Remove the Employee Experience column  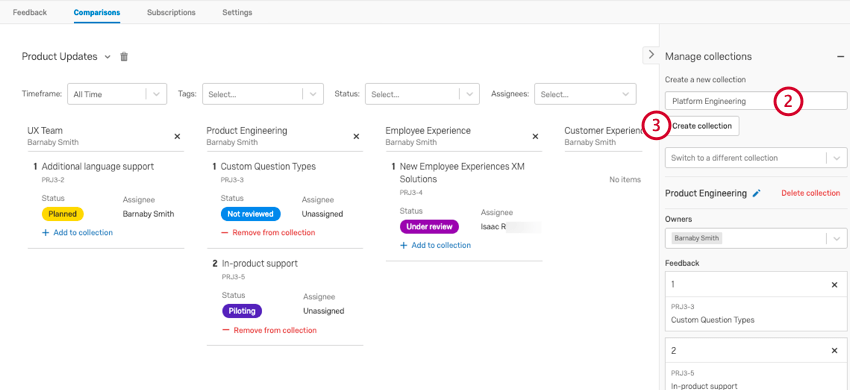(x=535, y=136)
